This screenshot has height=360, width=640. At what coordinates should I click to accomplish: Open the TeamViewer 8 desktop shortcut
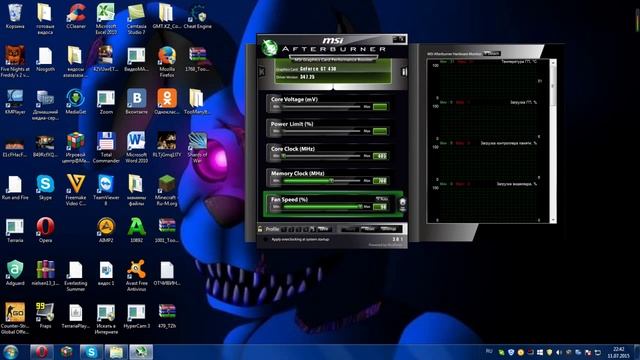(106, 190)
